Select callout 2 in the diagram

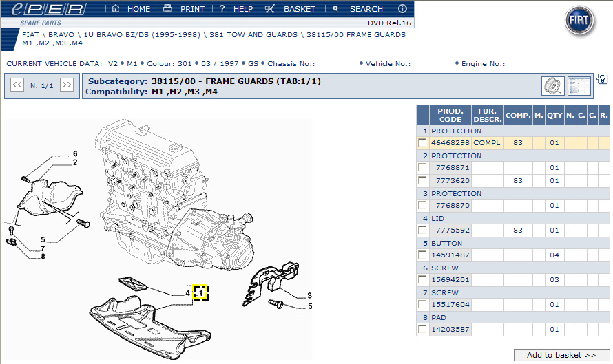click(75, 162)
